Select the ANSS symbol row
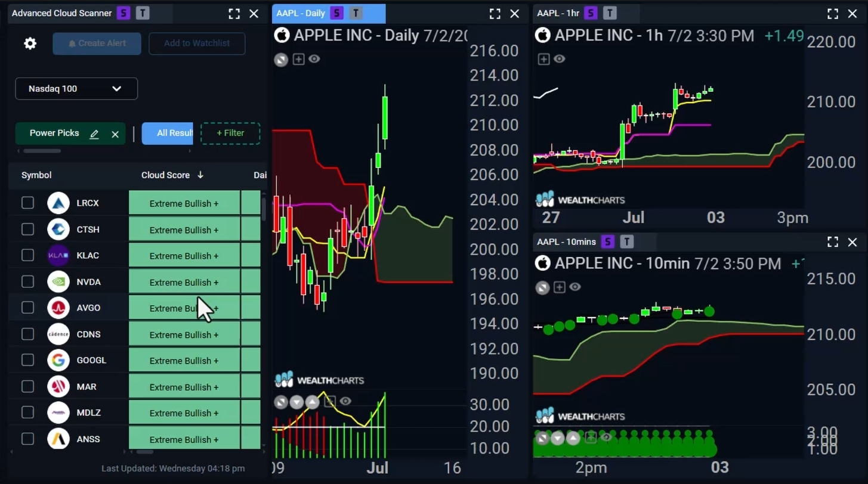This screenshot has height=484, width=868. coord(134,439)
